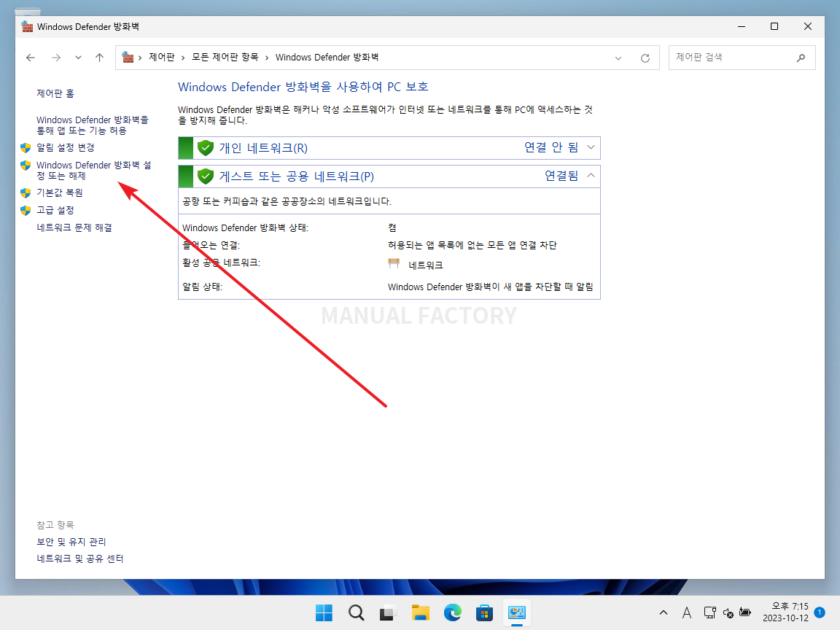Click shield icon beside 기본값 복원
This screenshot has height=630, width=840.
(x=26, y=192)
